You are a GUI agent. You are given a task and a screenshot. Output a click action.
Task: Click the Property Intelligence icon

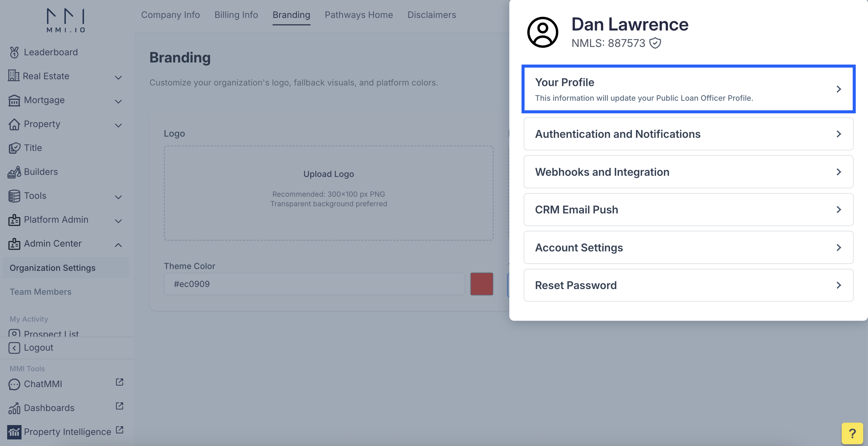[x=14, y=432]
